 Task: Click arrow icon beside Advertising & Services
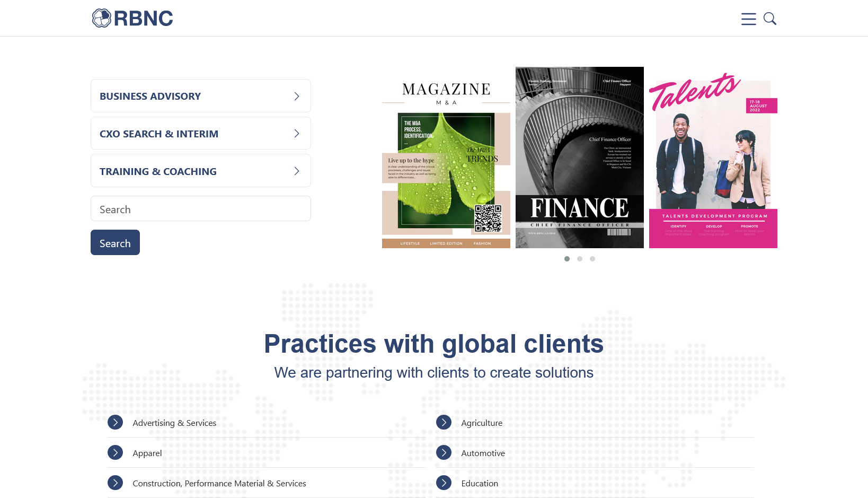pyautogui.click(x=115, y=422)
